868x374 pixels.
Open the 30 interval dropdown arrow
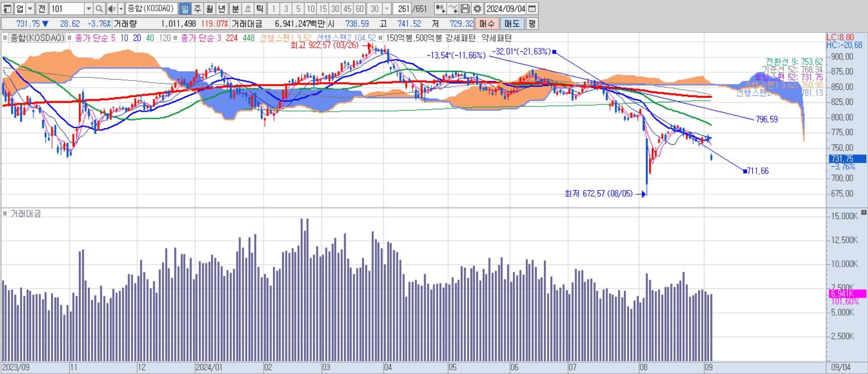[x=387, y=9]
